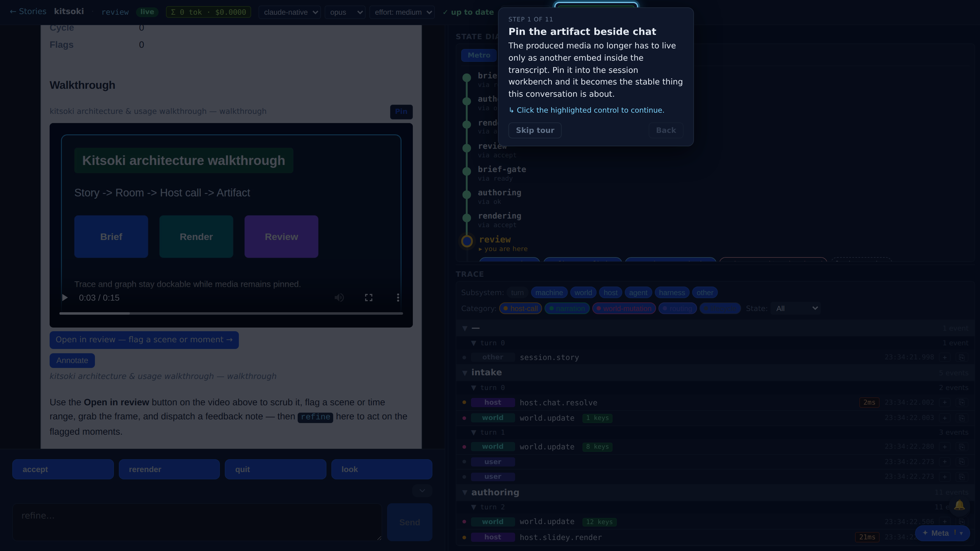Select the Metro diagram tab
The height and width of the screenshot is (551, 980).
(x=479, y=55)
